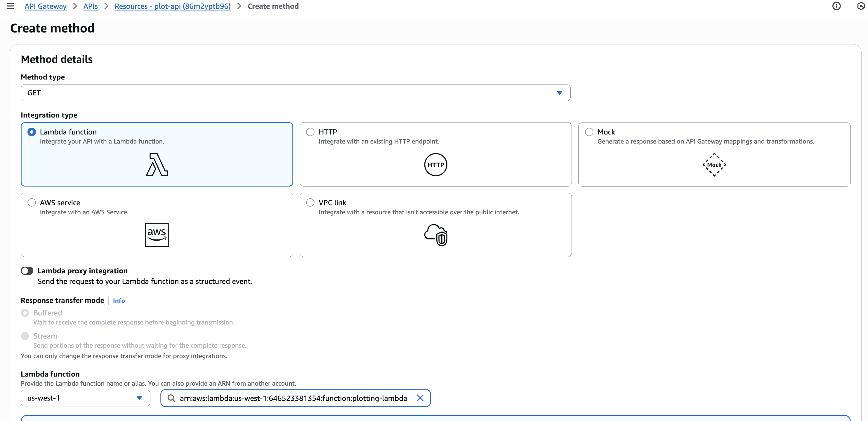This screenshot has height=421, width=868.
Task: Open the us-west-1 region dropdown
Action: click(x=85, y=398)
